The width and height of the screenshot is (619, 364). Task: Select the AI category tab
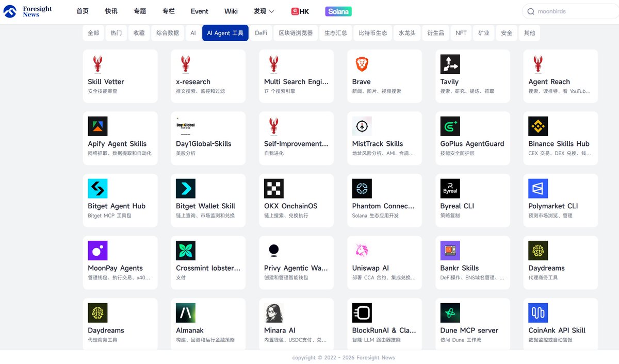pos(193,33)
